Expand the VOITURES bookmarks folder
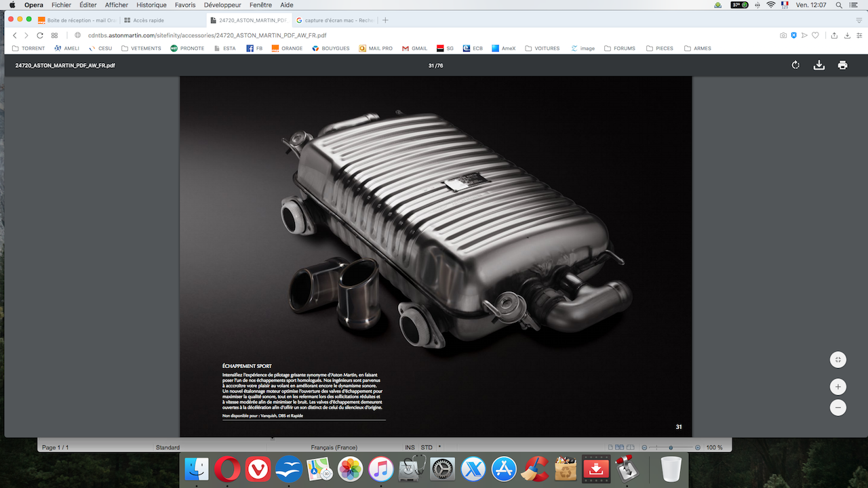 tap(541, 49)
